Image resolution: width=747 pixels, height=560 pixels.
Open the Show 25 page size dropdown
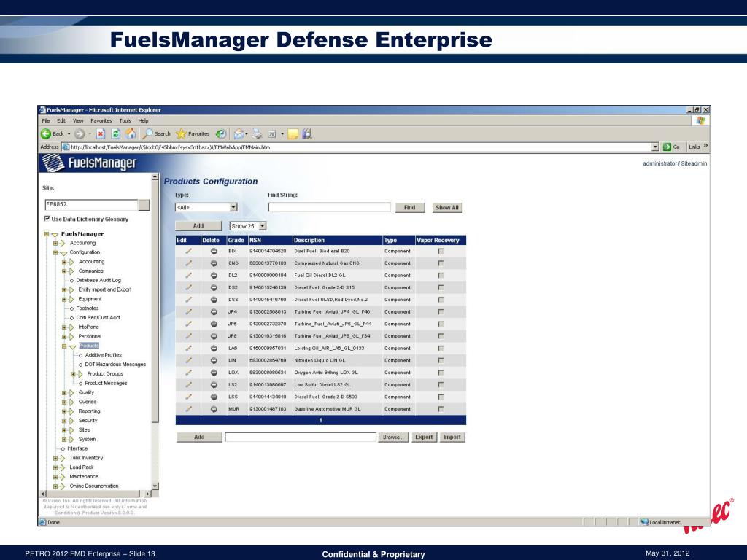[x=248, y=226]
